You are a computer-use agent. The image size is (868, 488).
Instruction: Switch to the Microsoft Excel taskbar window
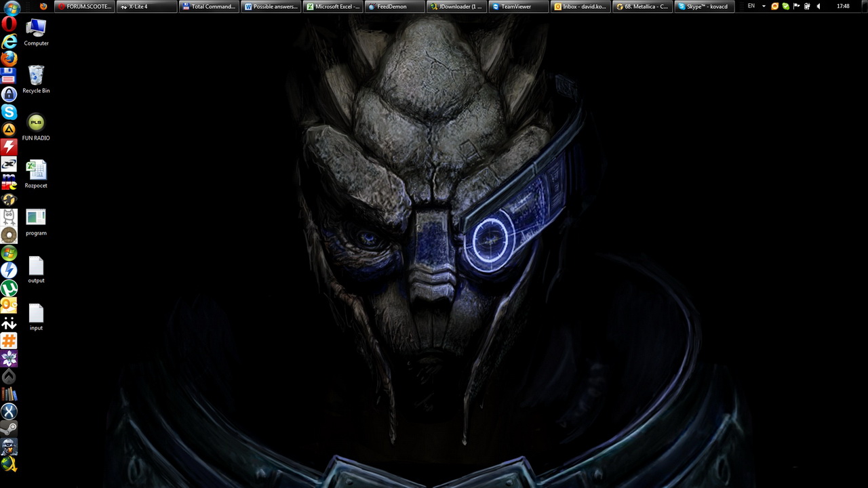[x=332, y=7]
